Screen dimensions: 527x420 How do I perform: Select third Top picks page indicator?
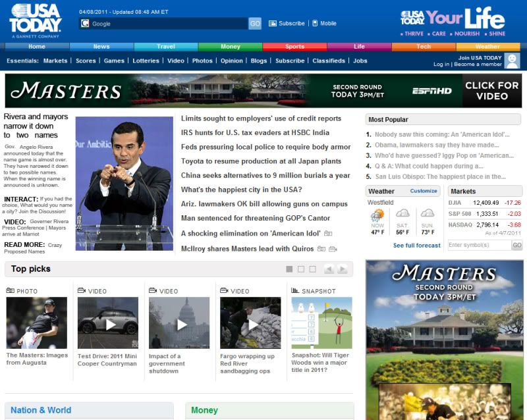coord(312,269)
